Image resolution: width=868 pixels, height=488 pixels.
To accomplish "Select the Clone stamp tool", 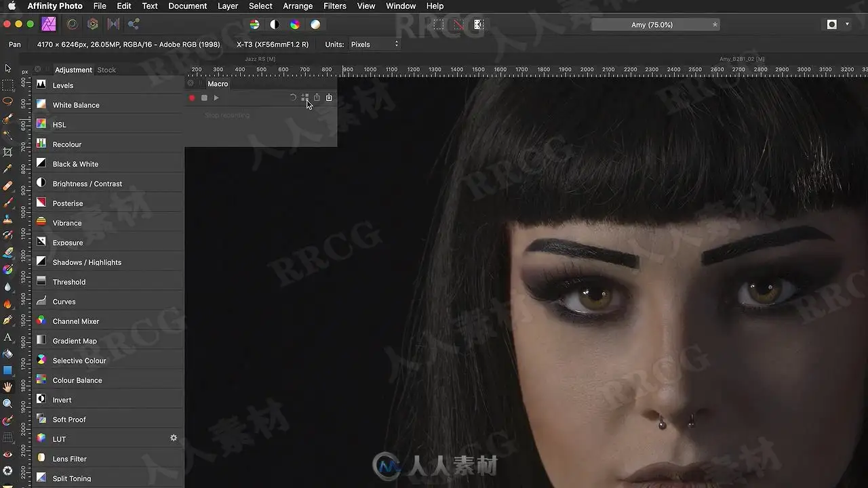I will [x=7, y=219].
